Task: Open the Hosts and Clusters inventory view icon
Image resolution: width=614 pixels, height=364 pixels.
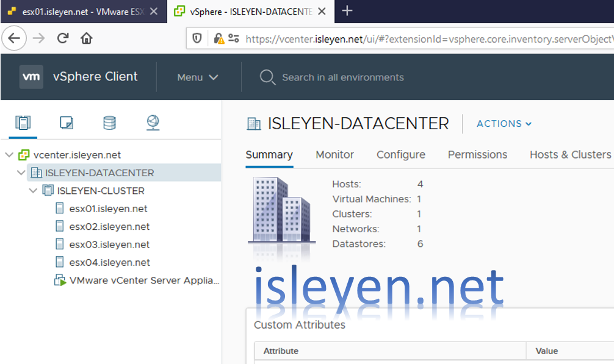Action: (x=23, y=123)
